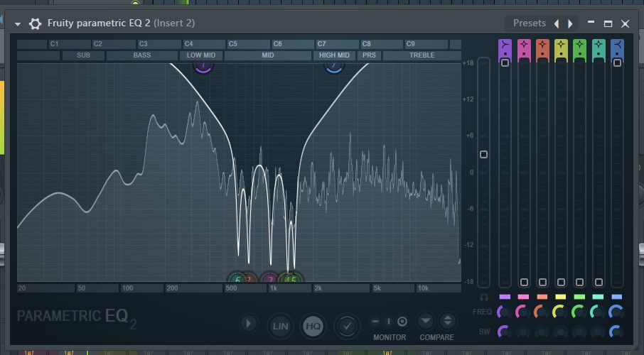
Task: Open the Presets list
Action: [x=530, y=23]
